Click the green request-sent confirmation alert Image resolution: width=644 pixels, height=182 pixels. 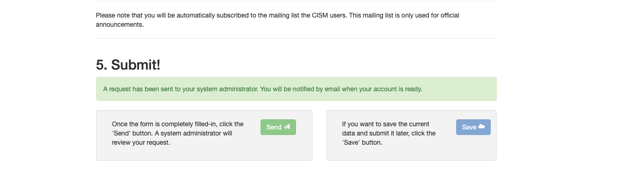(296, 89)
